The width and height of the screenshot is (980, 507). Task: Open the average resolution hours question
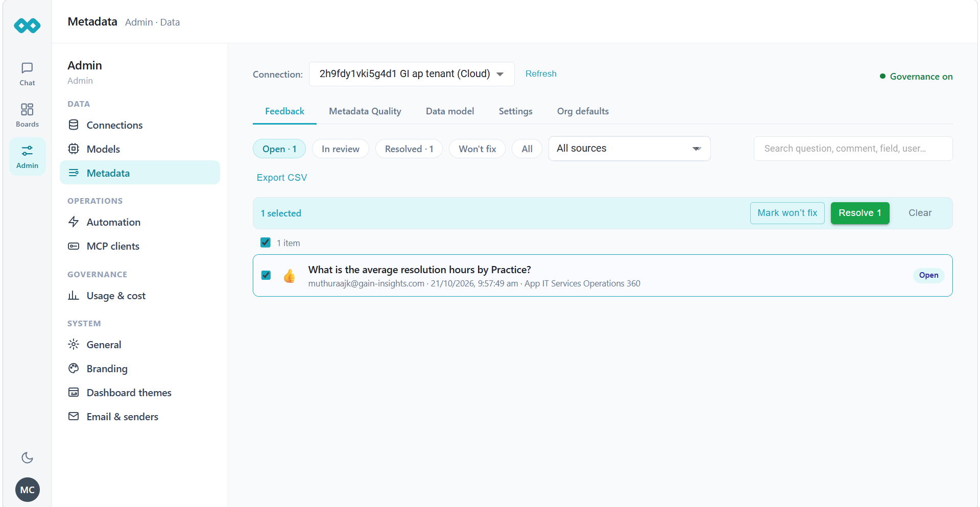tap(419, 270)
